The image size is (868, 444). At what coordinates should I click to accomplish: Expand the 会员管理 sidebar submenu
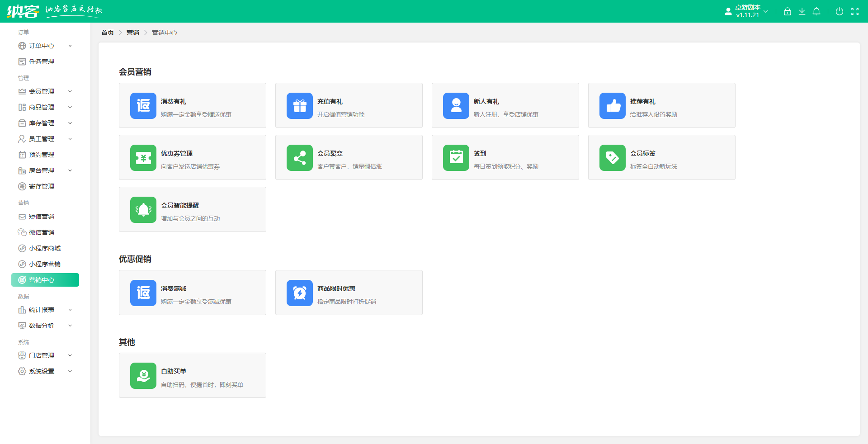pyautogui.click(x=44, y=91)
